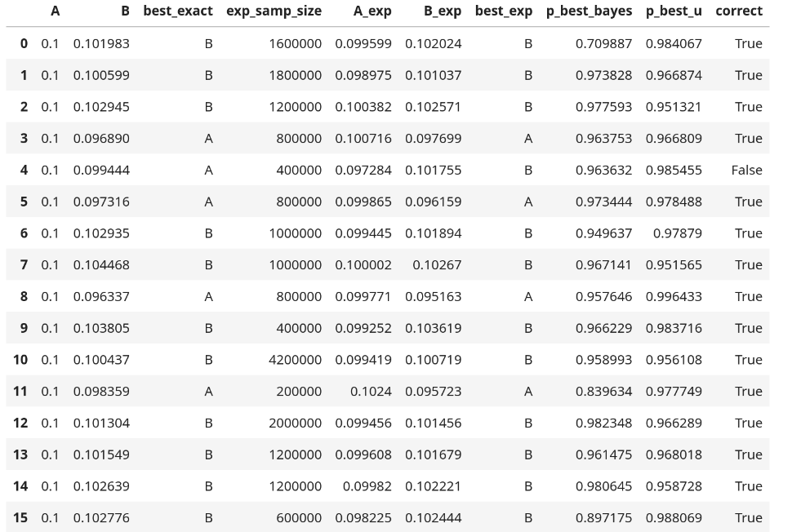
Task: Click B value 0.101304
Action: pyautogui.click(x=101, y=423)
